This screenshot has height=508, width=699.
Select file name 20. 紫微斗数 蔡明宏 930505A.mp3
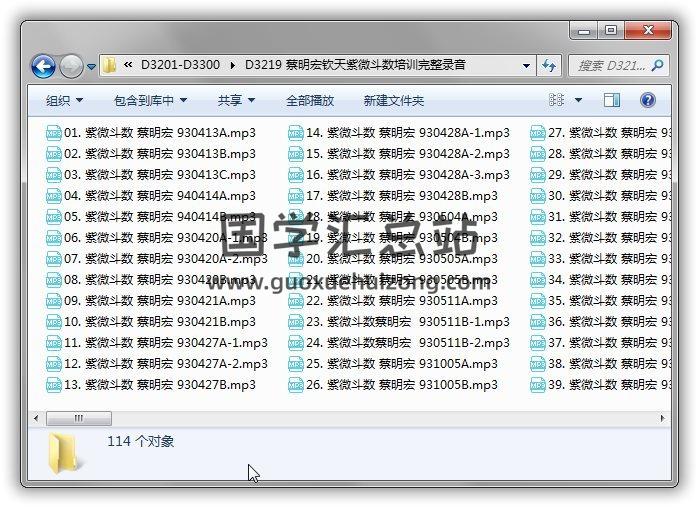point(402,259)
